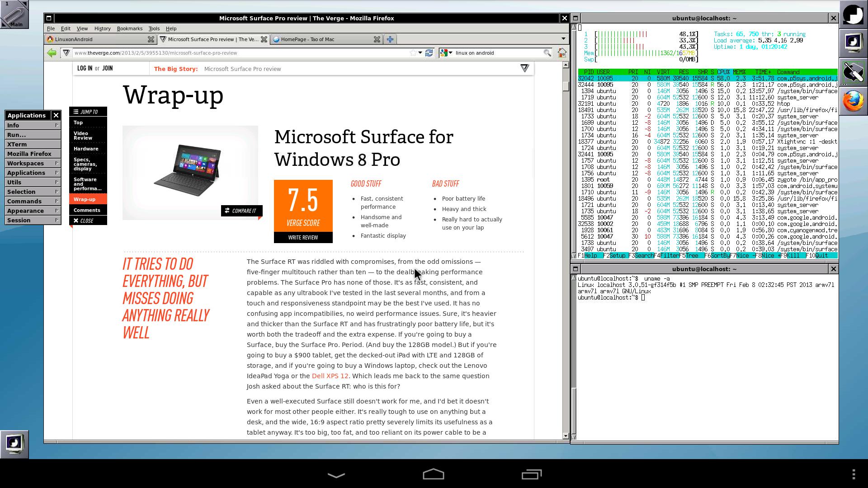This screenshot has height=488, width=868.
Task: Tap the Android back navigation button
Action: point(336,474)
